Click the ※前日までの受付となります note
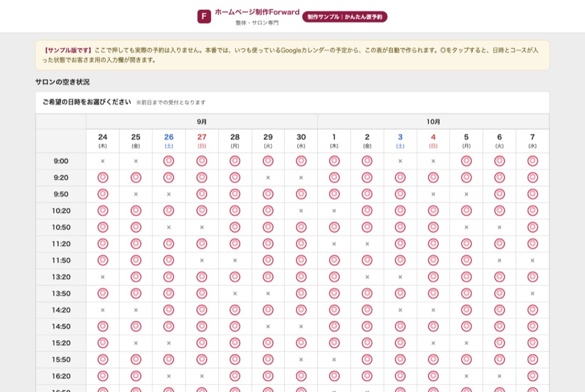 (x=171, y=102)
